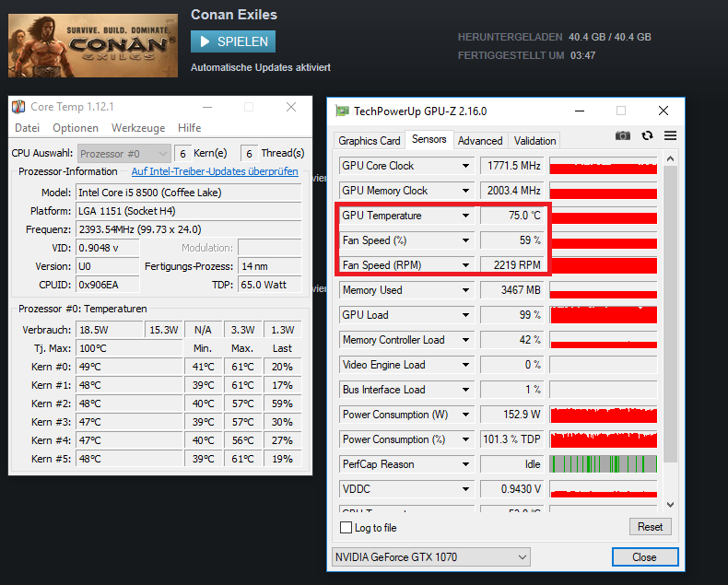Enable the Log to file checkbox
Screen dimensions: 728x585
(x=346, y=528)
